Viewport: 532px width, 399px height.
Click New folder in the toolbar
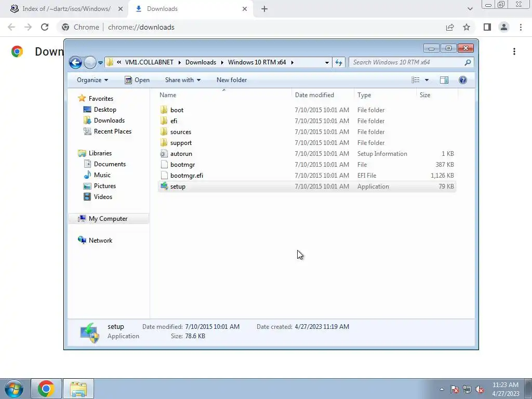[232, 80]
